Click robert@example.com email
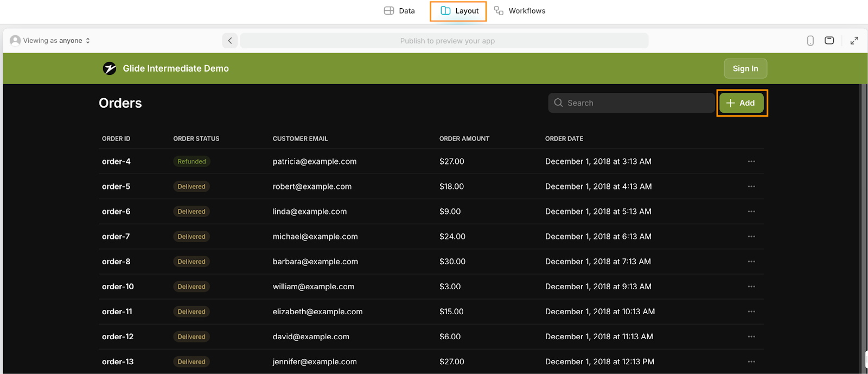The height and width of the screenshot is (374, 868). [x=312, y=187]
